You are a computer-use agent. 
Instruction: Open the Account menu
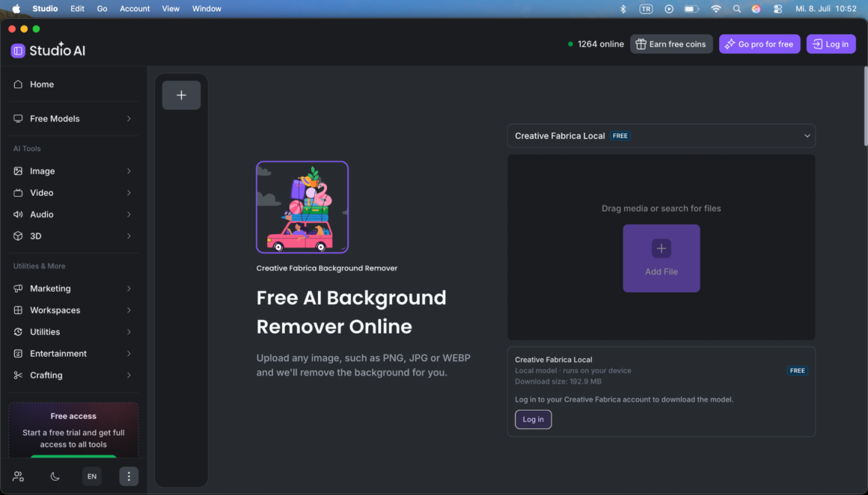135,9
